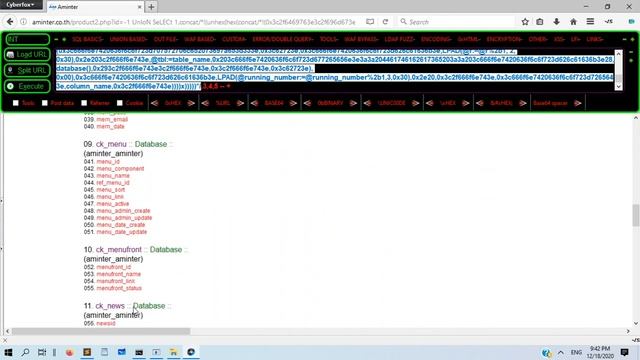Image resolution: width=640 pixels, height=360 pixels.
Task: Click right arrow after Base64 spacer
Action: click(578, 103)
